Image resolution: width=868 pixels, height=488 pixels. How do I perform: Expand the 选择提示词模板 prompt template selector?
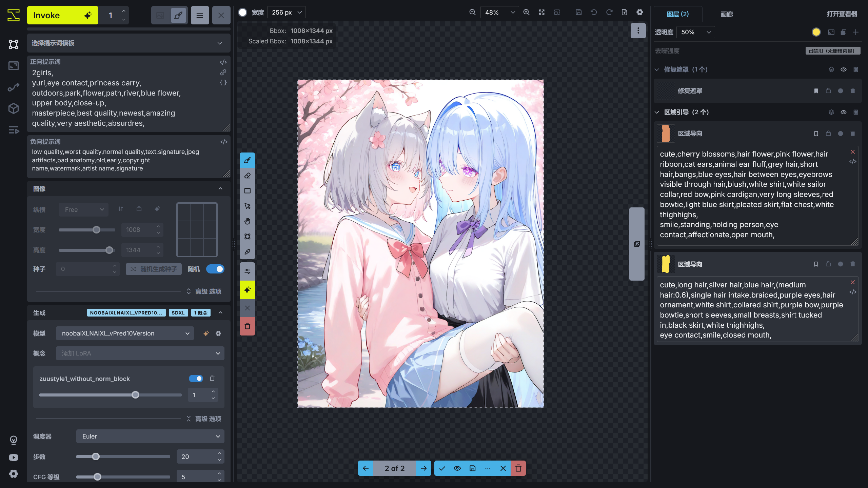[x=128, y=43]
